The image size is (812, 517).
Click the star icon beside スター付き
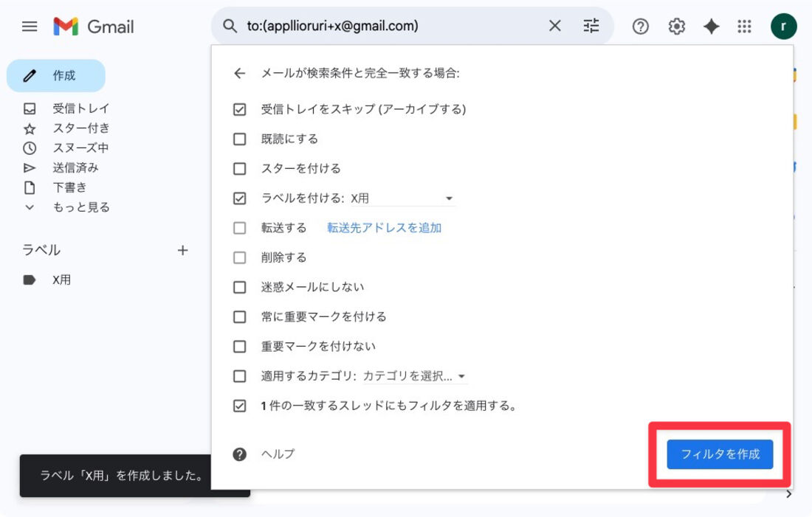pyautogui.click(x=30, y=128)
